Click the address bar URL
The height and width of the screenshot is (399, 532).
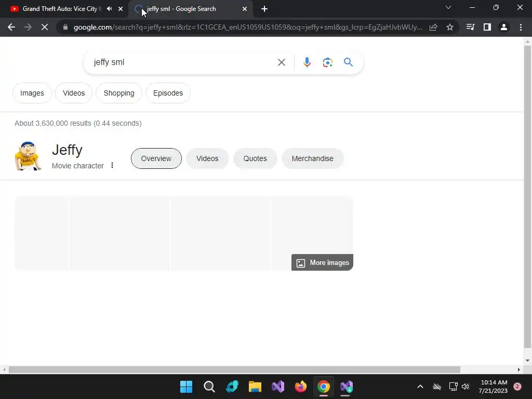[248, 27]
